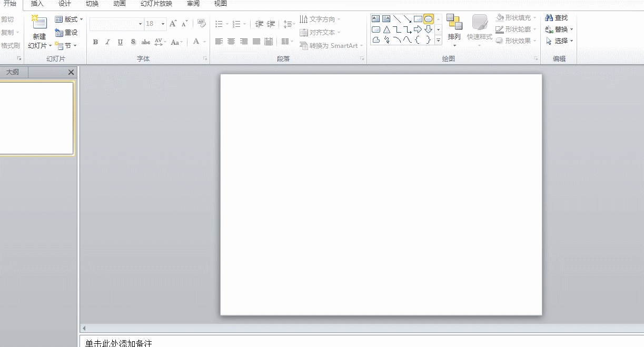Toggle bold formatting
The image size is (644, 347).
[95, 42]
